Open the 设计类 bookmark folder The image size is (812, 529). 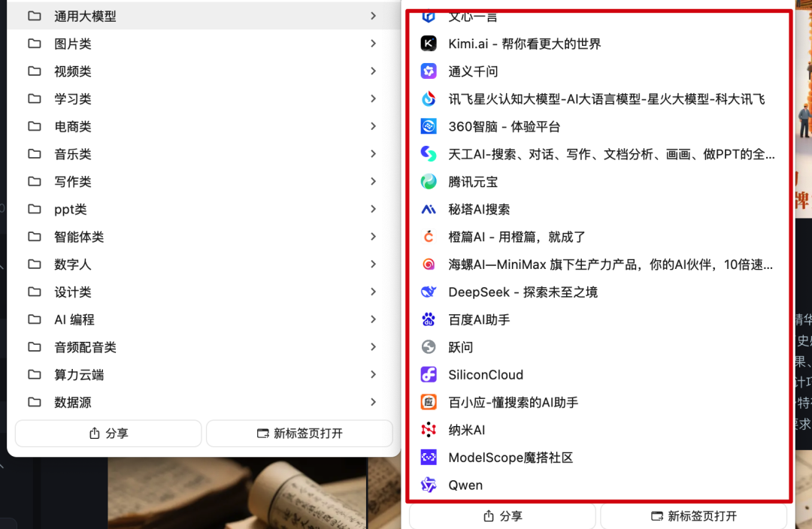[204, 292]
